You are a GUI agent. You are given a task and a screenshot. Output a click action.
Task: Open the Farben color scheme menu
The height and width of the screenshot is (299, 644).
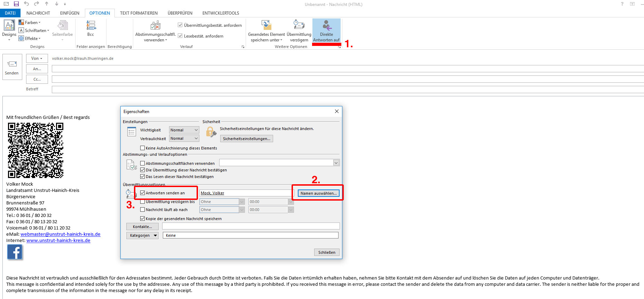[x=30, y=23]
